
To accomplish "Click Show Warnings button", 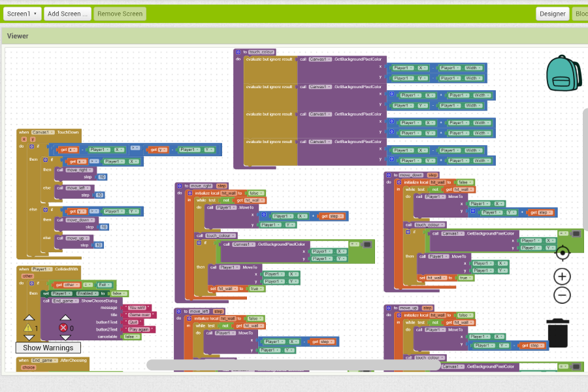I will (48, 348).
